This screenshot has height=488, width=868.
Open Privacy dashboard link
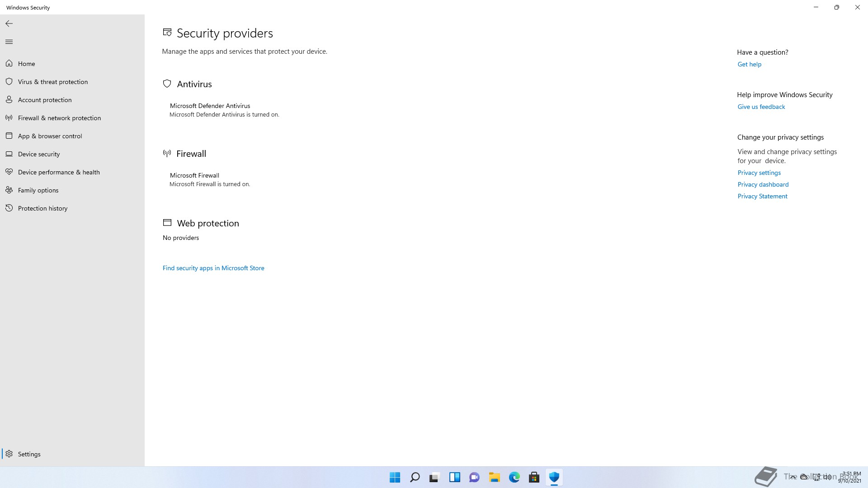coord(763,184)
